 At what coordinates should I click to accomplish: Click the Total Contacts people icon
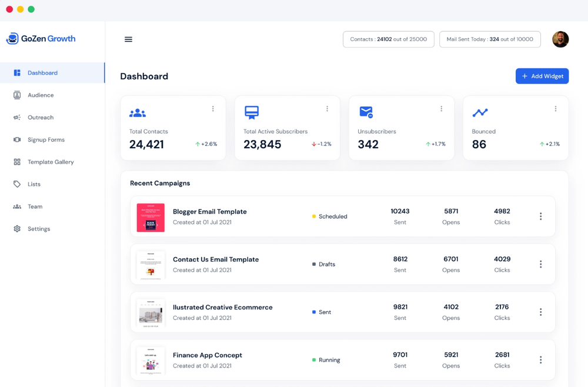click(x=138, y=112)
